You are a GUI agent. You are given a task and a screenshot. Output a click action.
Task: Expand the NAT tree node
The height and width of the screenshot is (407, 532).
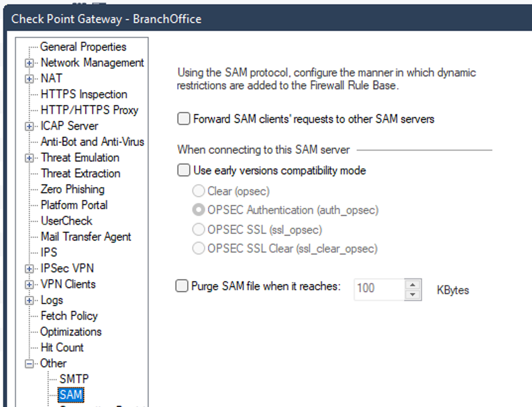pyautogui.click(x=29, y=79)
